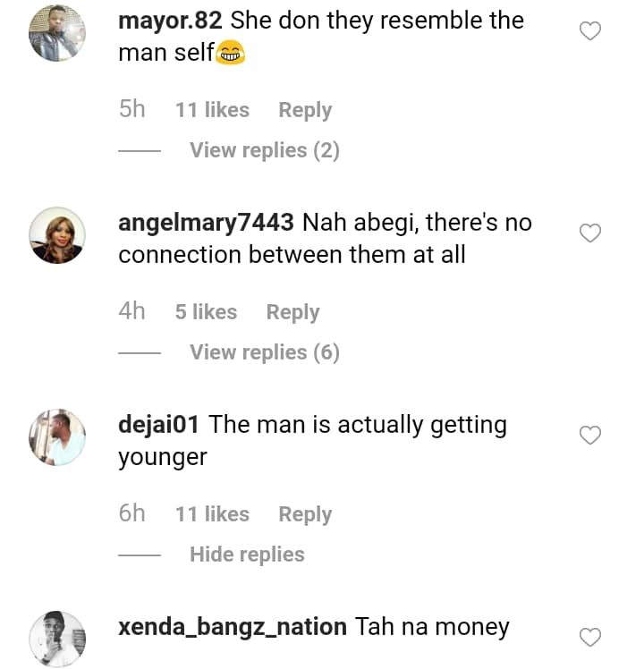Viewport: 644px width, 669px height.
Task: Expand the 2 replies under mayor.82
Action: click(264, 150)
